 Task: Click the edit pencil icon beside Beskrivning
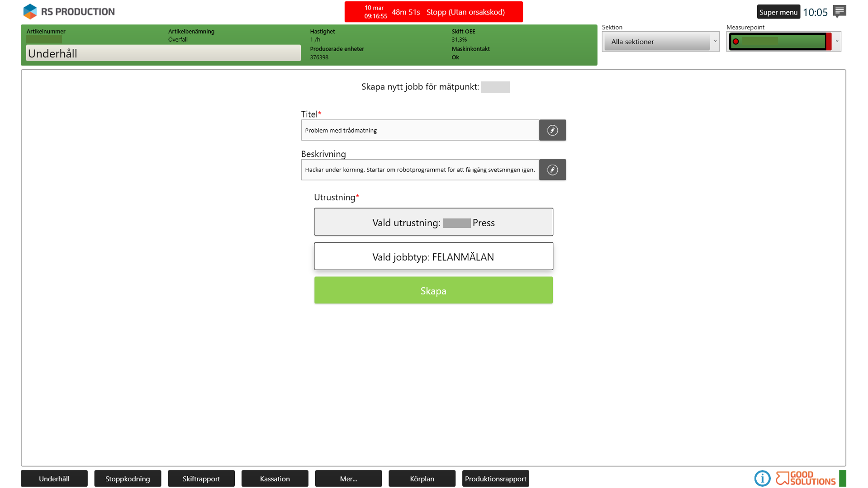[552, 170]
